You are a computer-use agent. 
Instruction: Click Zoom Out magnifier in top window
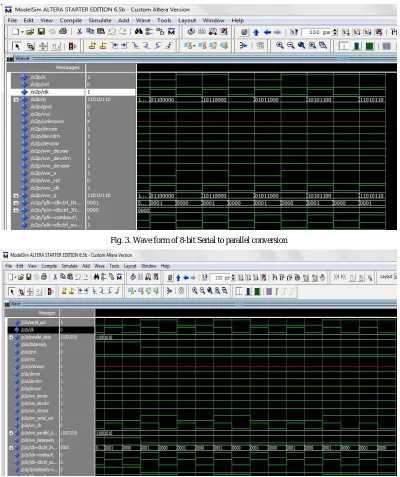(291, 46)
